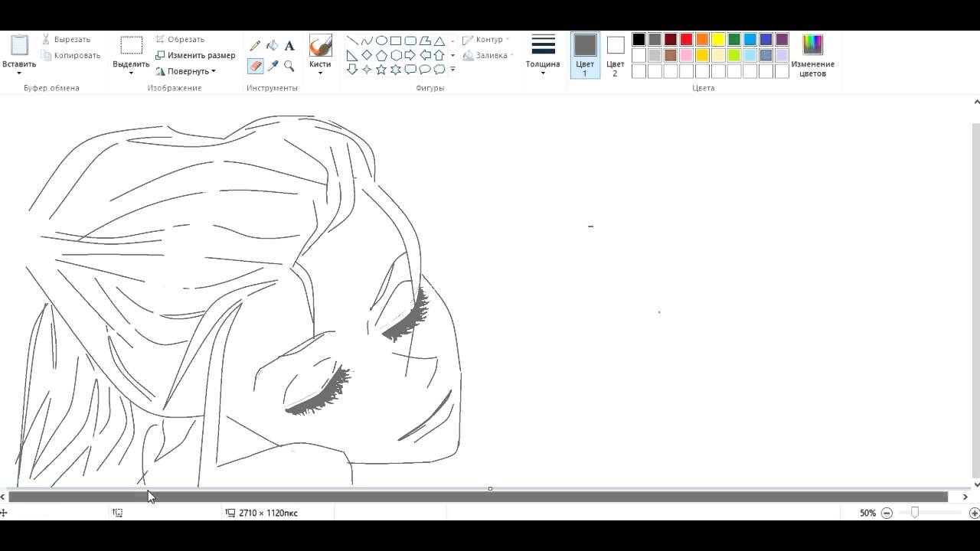Open the Вставить dropdown arrow
Viewport: 980px width, 551px height.
tap(18, 73)
